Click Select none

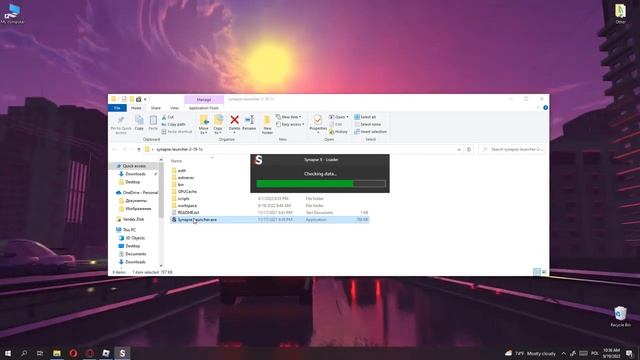pyautogui.click(x=367, y=124)
